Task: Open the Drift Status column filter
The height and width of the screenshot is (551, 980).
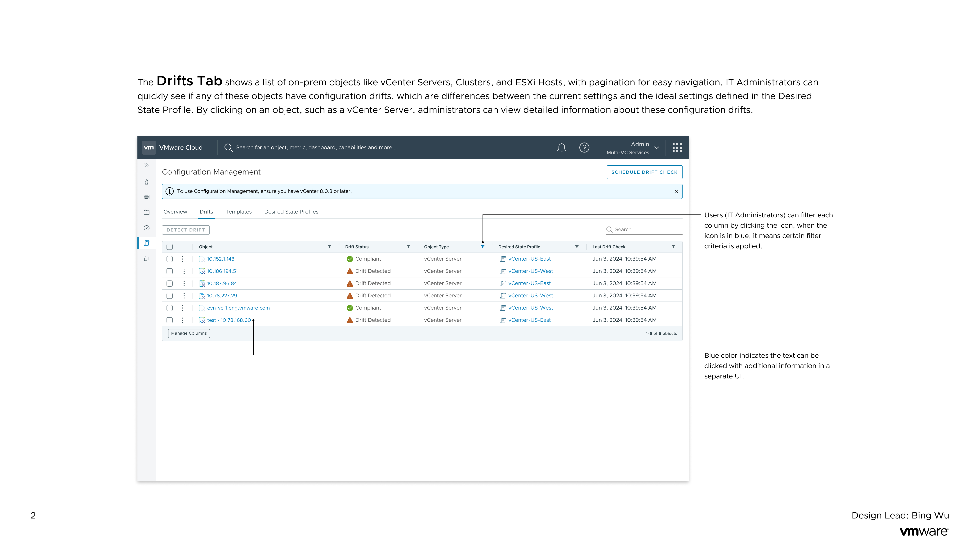Action: point(408,247)
